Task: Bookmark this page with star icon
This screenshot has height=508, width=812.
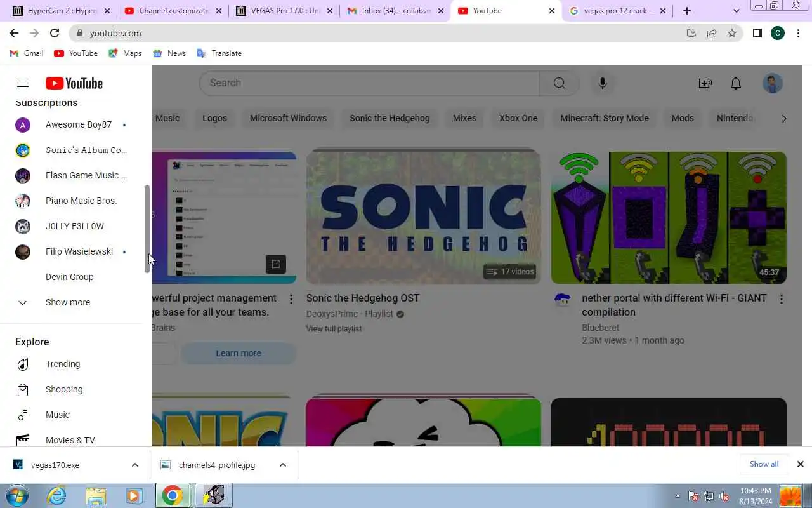Action: [x=732, y=33]
